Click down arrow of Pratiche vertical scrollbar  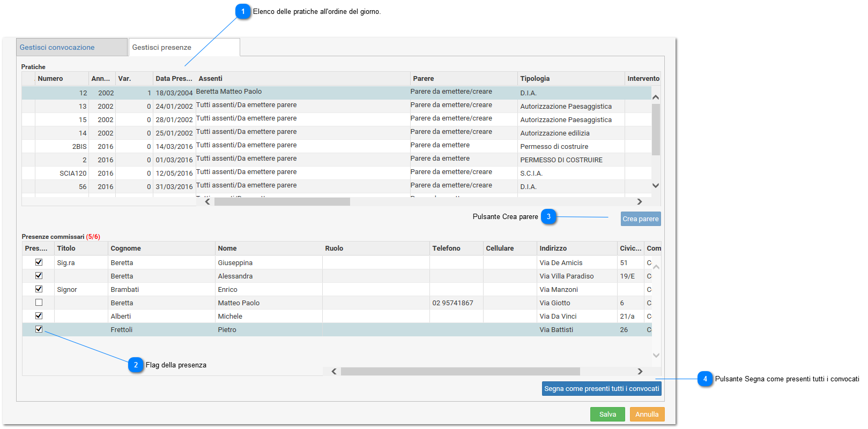click(x=656, y=185)
